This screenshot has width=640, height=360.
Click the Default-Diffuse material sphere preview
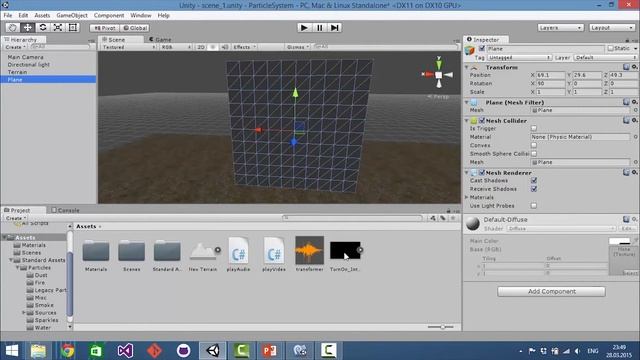point(473,223)
